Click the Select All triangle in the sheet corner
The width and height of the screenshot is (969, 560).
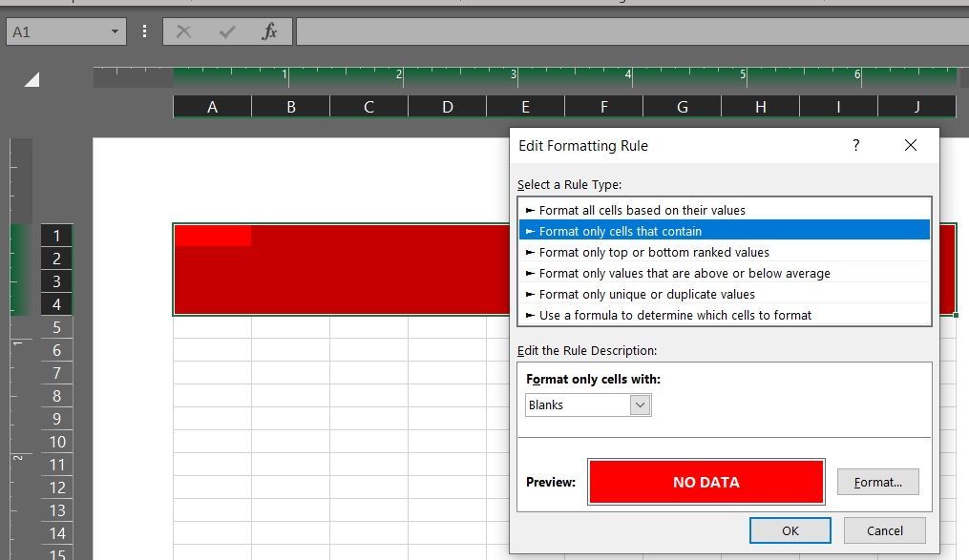point(31,80)
